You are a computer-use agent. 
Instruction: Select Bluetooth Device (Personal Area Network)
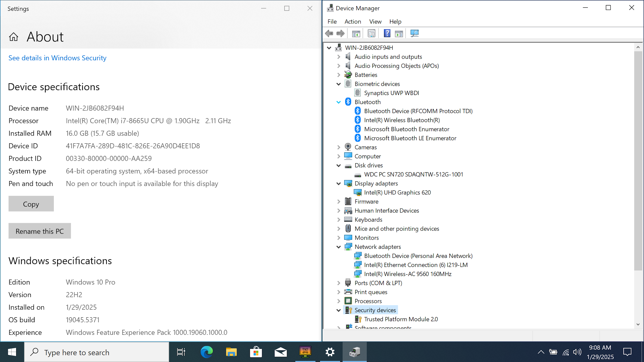(418, 256)
